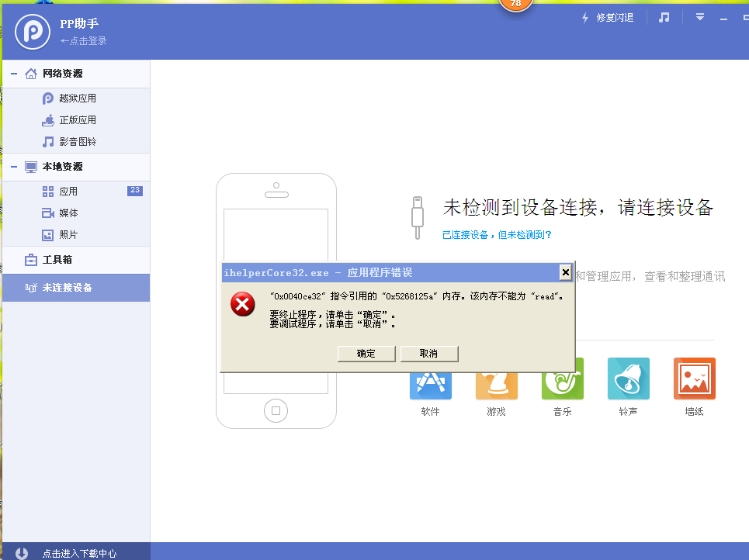Open the 游戏 chess piece icon

(496, 385)
